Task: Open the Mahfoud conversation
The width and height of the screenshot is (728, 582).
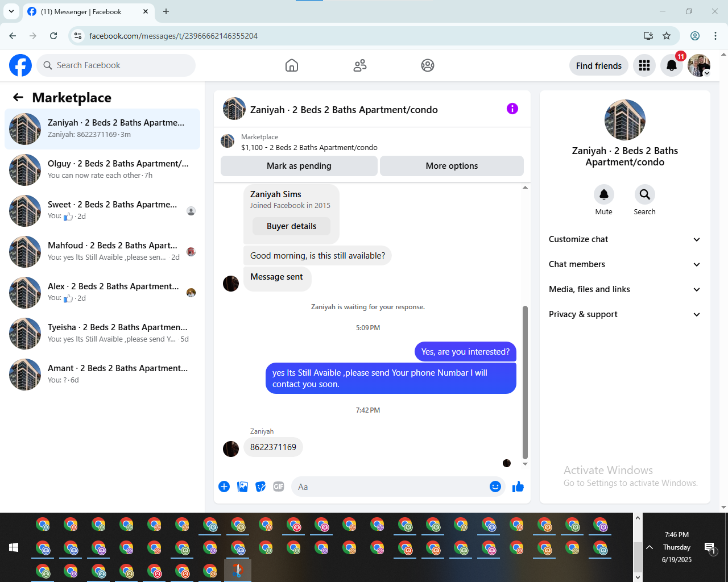Action: coord(102,252)
